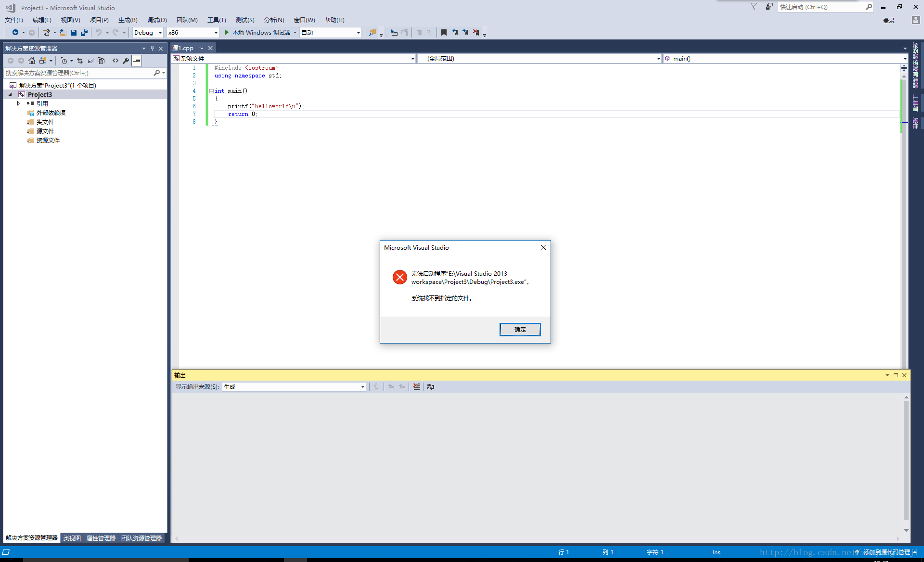Click the feedback flag icon in title bar
Screen dimensions: 924x562
click(754, 7)
